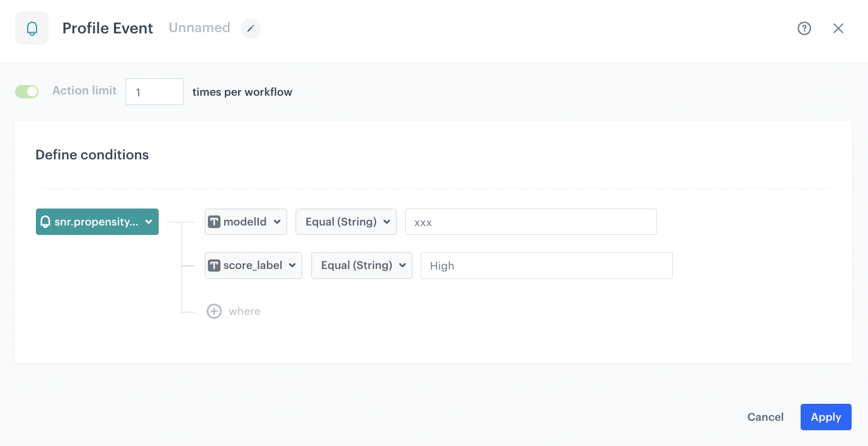The width and height of the screenshot is (868, 446).
Task: Cancel the profile event configuration
Action: coord(765,416)
